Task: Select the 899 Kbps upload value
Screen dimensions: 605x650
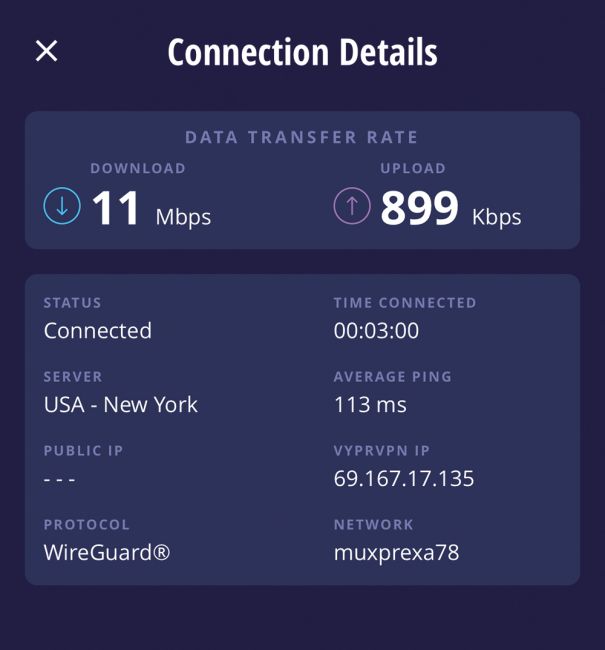Action: [451, 208]
